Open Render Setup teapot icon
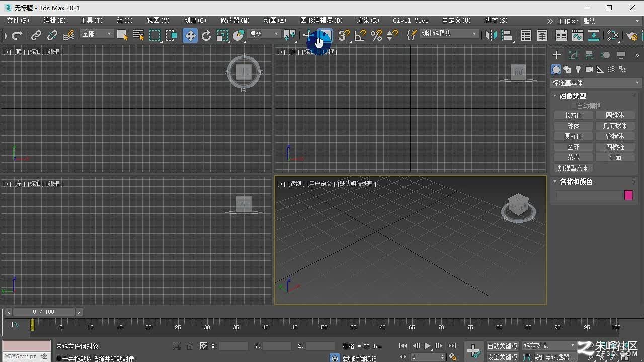 [x=632, y=35]
